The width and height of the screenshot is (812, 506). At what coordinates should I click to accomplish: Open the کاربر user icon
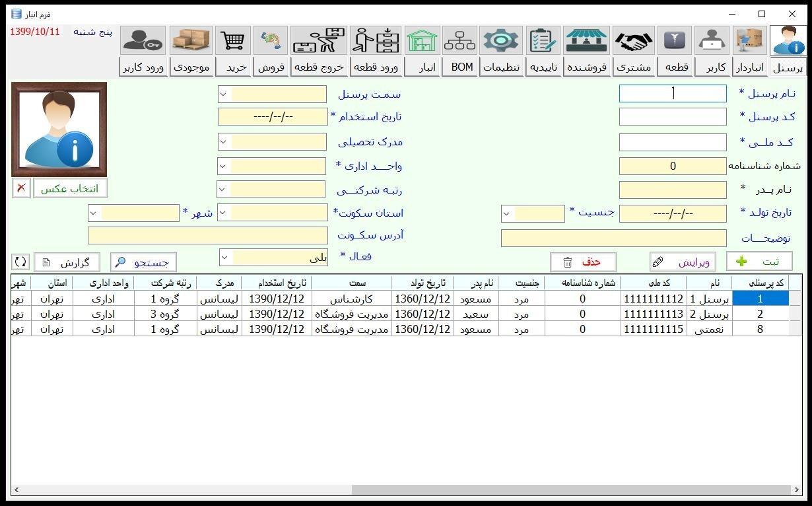pos(712,41)
